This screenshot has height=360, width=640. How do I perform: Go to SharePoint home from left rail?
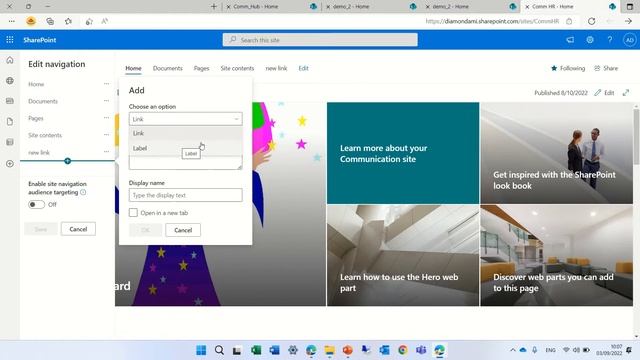tap(10, 60)
